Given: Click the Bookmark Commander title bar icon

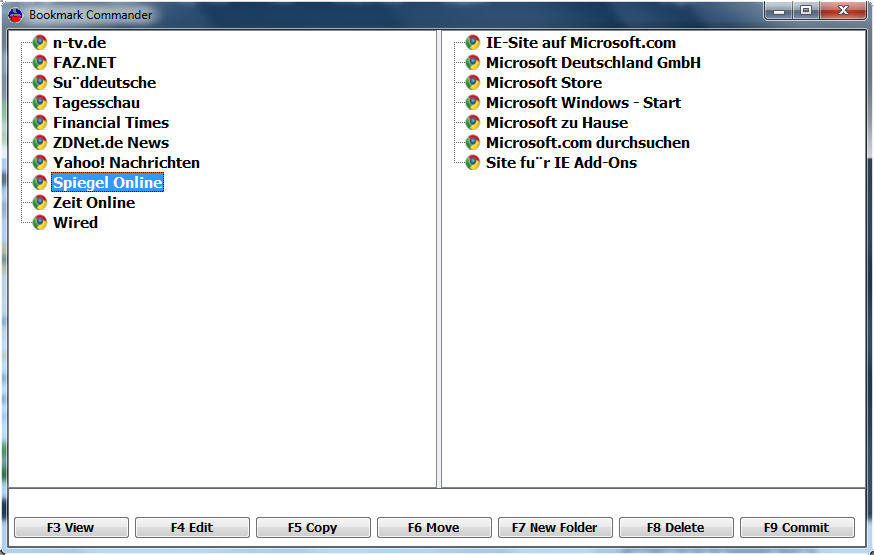Looking at the screenshot, I should (x=16, y=15).
